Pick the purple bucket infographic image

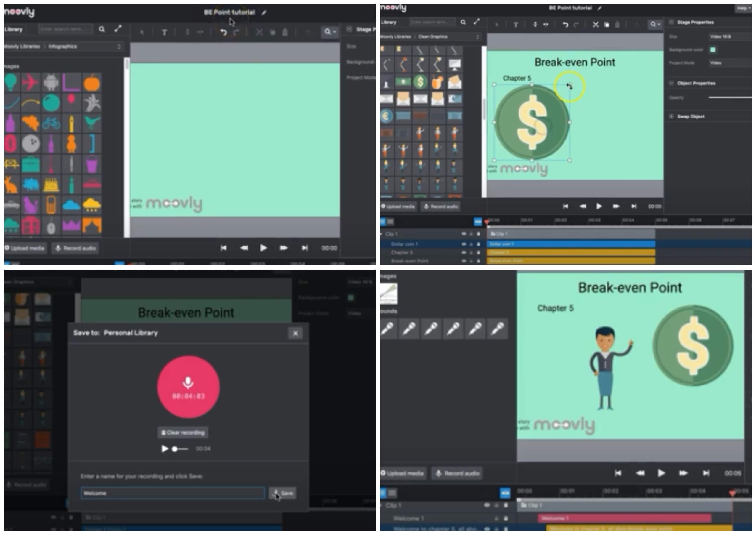point(91,164)
